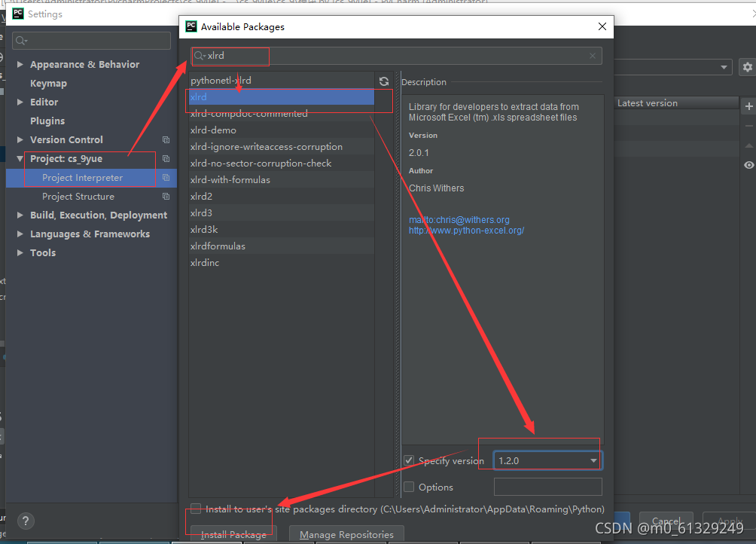Click the search magnifier in Available Packages

tap(199, 56)
